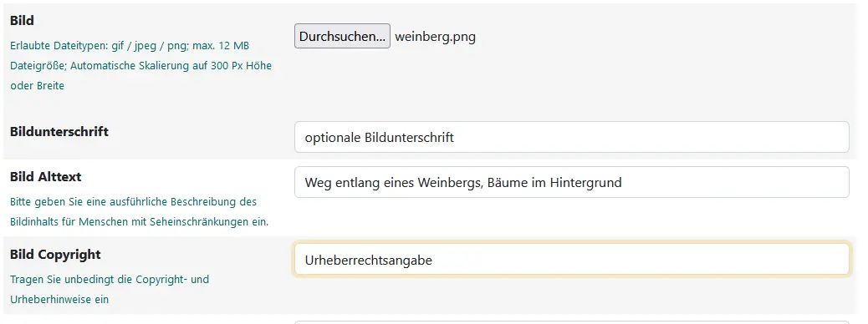This screenshot has height=324, width=868.
Task: Focus the Bild Copyright input field
Action: pyautogui.click(x=571, y=260)
